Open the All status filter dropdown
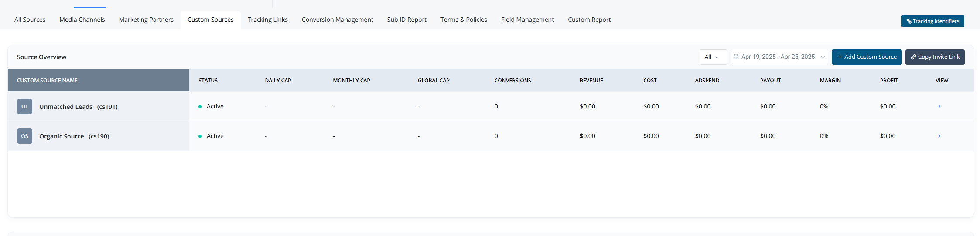 (713, 57)
